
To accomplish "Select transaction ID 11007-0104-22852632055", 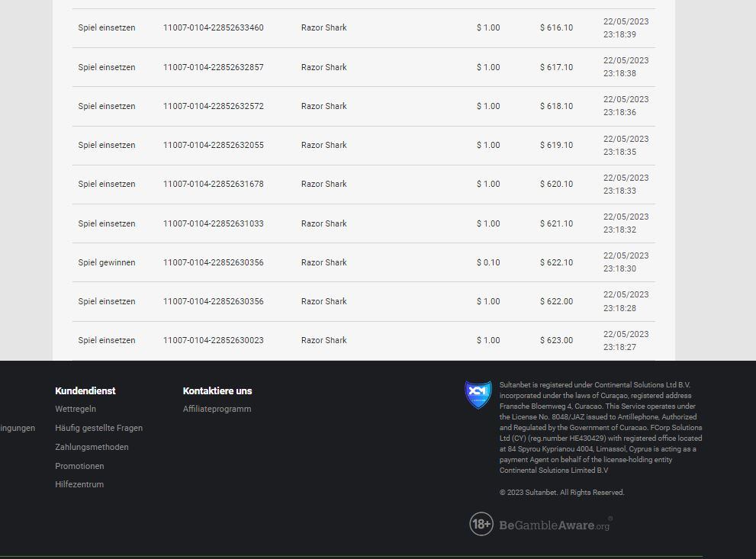I will click(213, 145).
